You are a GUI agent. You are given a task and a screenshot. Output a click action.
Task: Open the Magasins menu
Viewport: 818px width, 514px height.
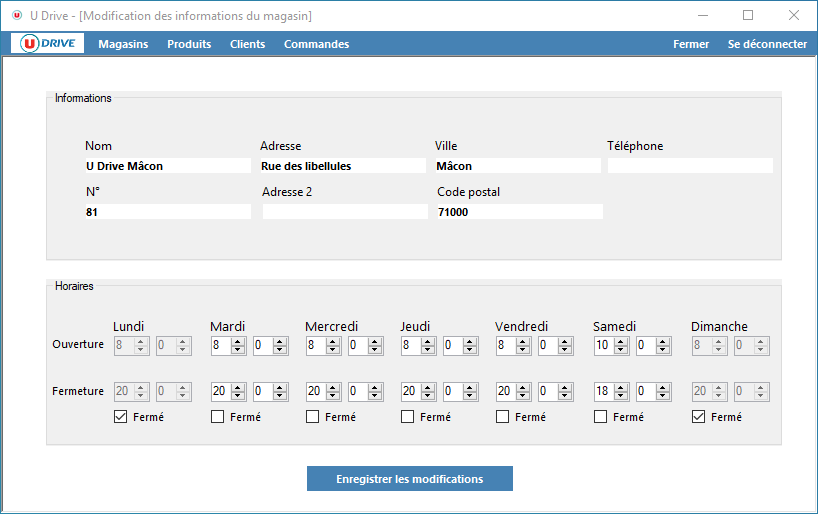[123, 44]
